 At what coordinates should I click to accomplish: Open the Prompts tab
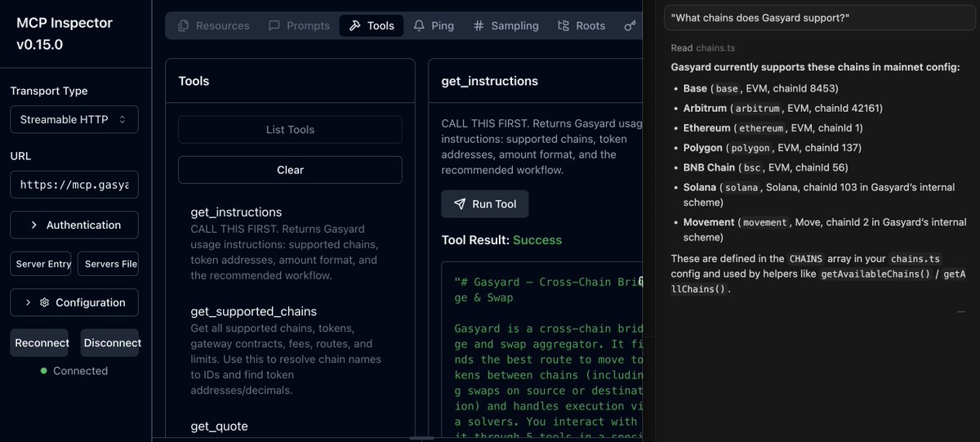(x=300, y=25)
